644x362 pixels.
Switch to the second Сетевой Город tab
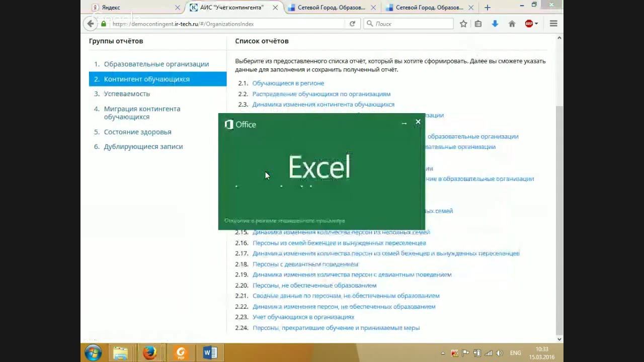coord(430,8)
